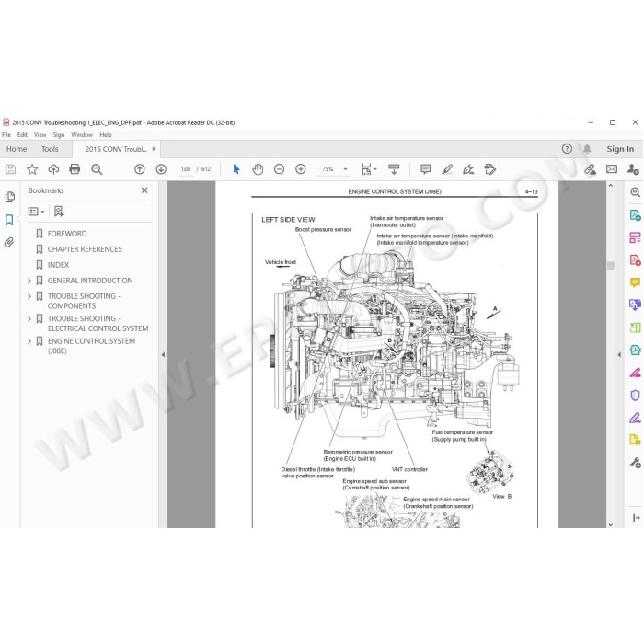
Task: Open the CHAPTER REFERENCES bookmark
Action: click(85, 249)
